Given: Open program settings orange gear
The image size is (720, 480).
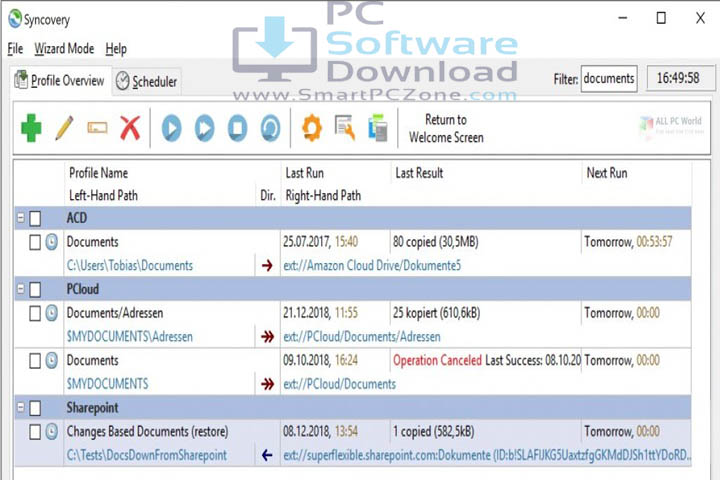Looking at the screenshot, I should tap(312, 128).
